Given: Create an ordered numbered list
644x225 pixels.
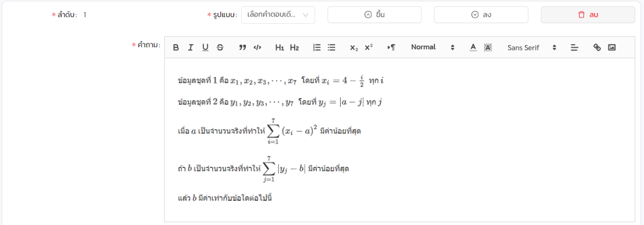Looking at the screenshot, I should [317, 47].
